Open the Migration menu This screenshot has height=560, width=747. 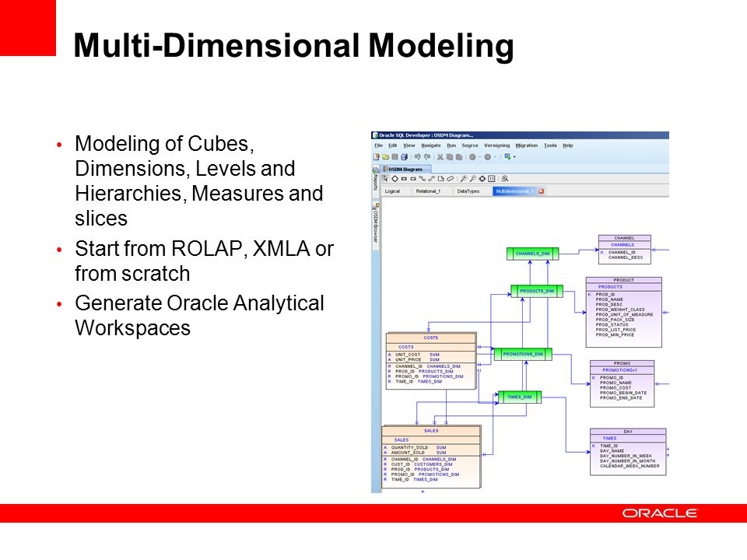coord(527,145)
